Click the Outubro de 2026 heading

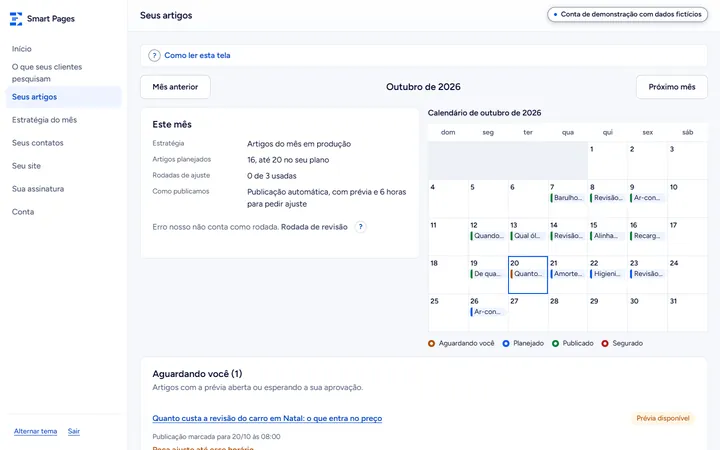(x=423, y=87)
